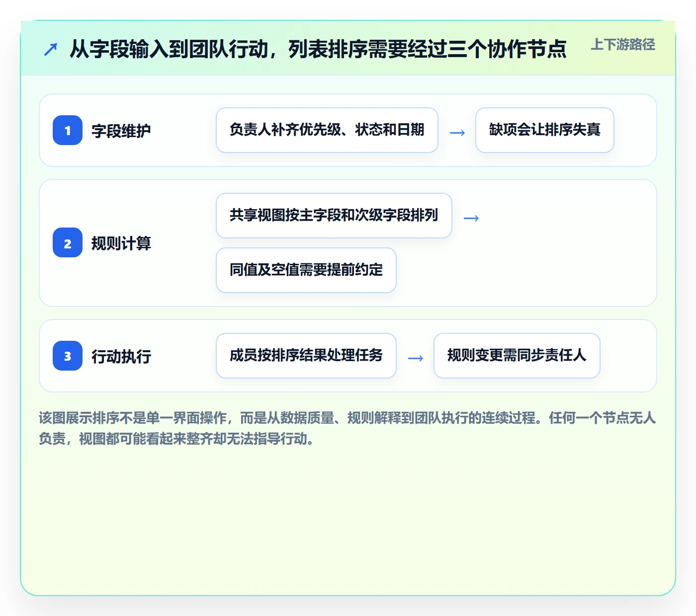Screen dimensions: 696x616
Task: Click the arrow after 共享视图按主字段和次级字段排列
Action: [471, 218]
